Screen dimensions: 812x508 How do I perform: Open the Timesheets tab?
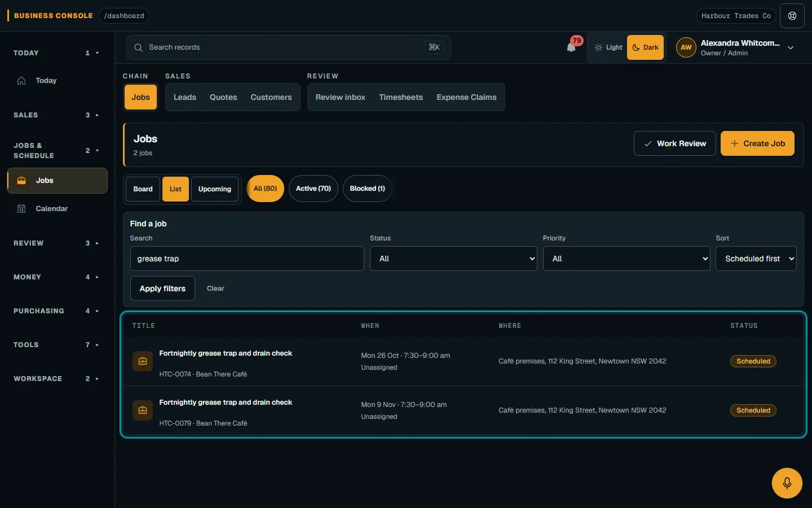pyautogui.click(x=401, y=97)
